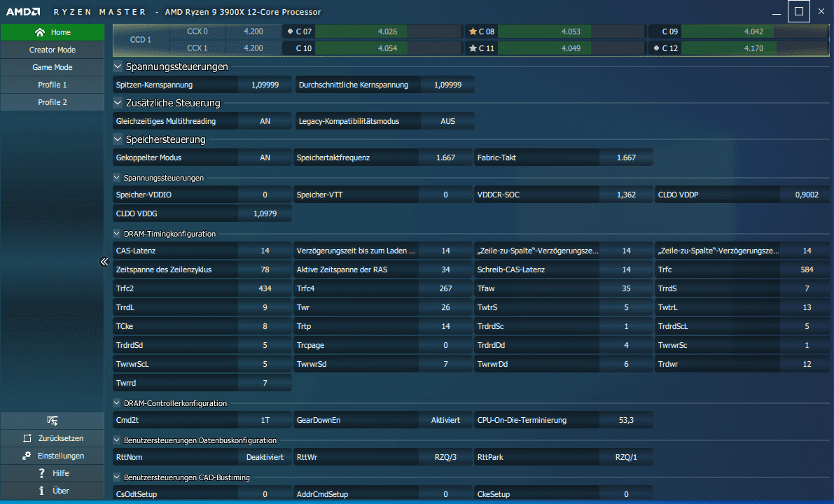Open the Hilfe page

[52, 473]
